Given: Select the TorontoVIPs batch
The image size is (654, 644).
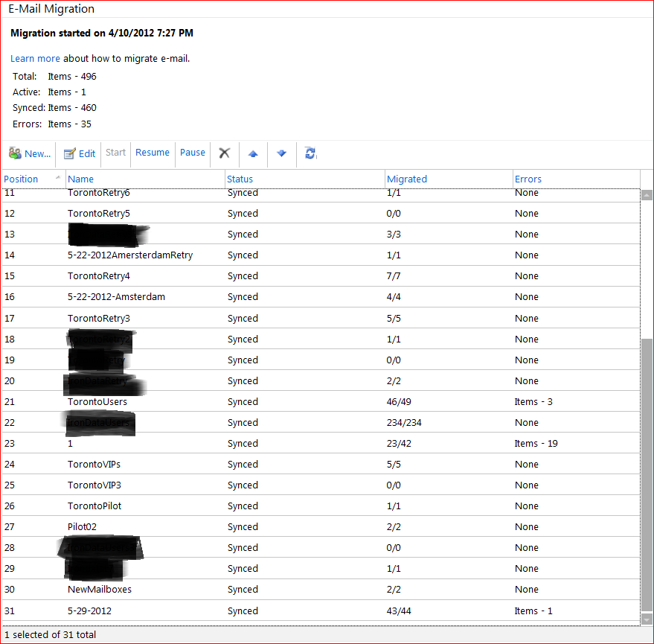Looking at the screenshot, I should pyautogui.click(x=94, y=465).
